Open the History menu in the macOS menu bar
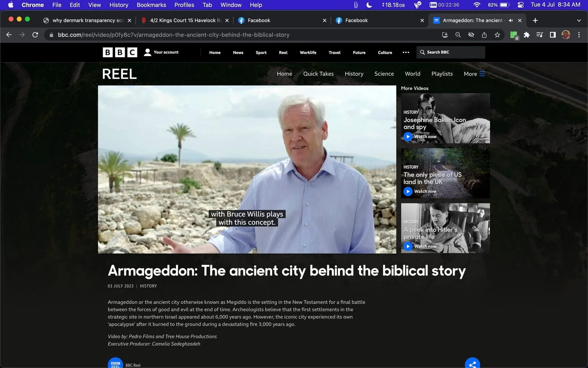This screenshot has height=368, width=588. (x=119, y=5)
